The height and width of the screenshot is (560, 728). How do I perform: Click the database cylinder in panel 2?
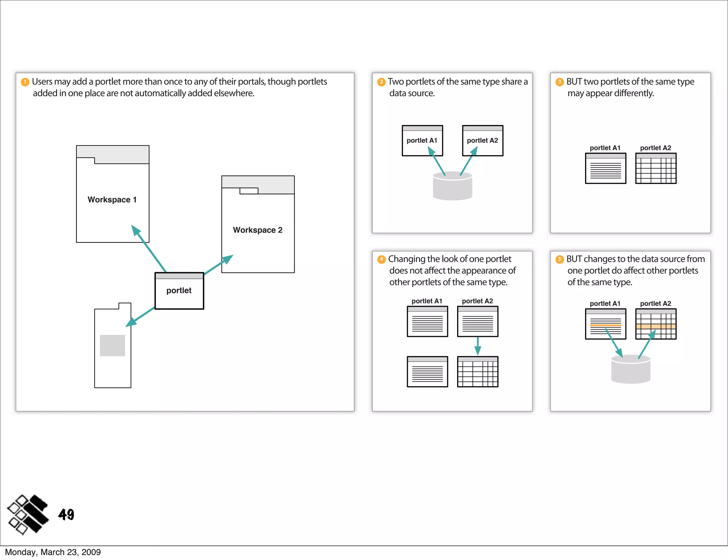(x=453, y=187)
